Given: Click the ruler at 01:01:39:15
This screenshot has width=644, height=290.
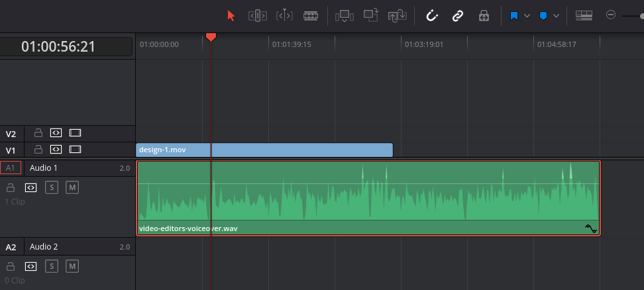Looking at the screenshot, I should click(292, 44).
